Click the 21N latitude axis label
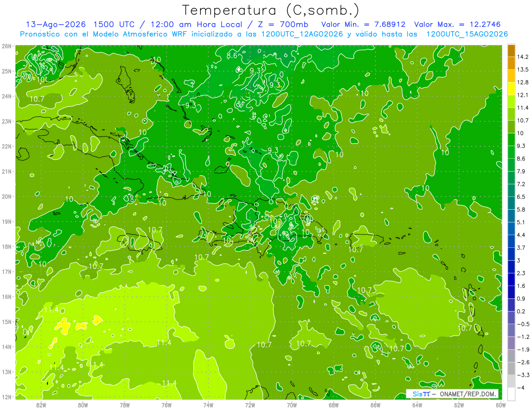 pos(6,171)
